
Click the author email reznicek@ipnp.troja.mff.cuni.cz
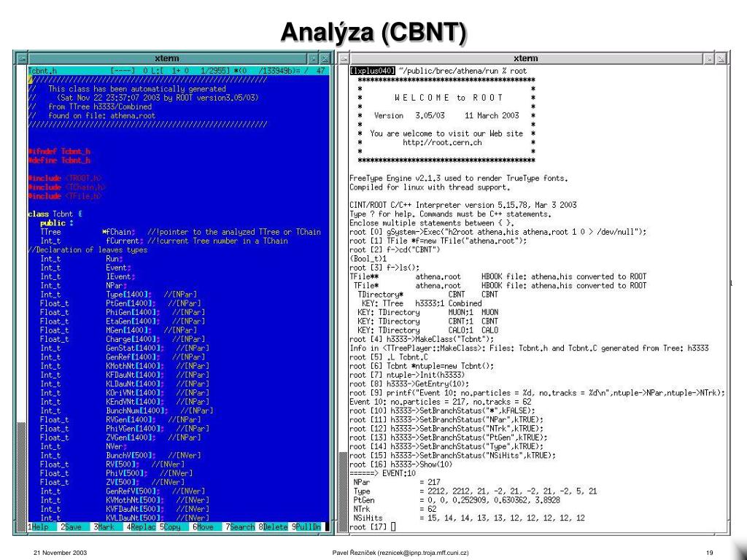(x=422, y=553)
